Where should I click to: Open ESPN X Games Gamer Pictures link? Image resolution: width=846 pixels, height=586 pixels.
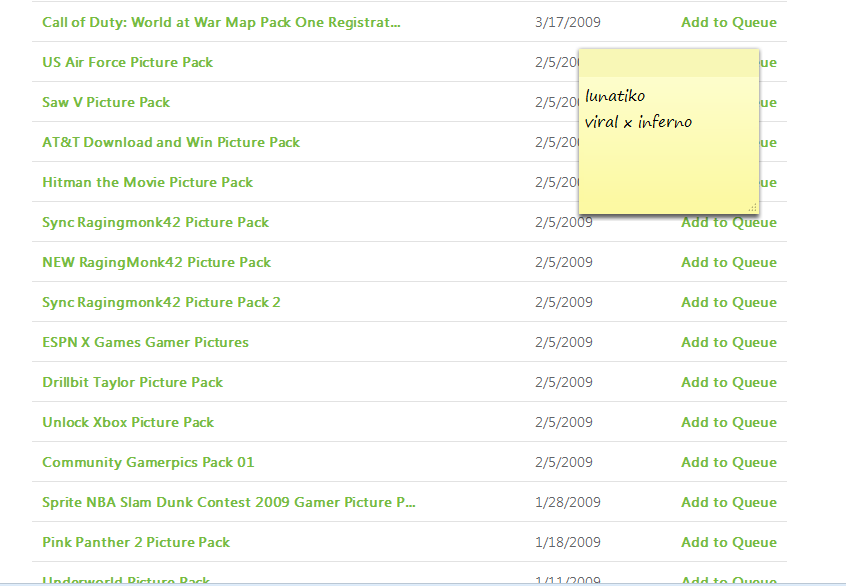click(x=145, y=342)
